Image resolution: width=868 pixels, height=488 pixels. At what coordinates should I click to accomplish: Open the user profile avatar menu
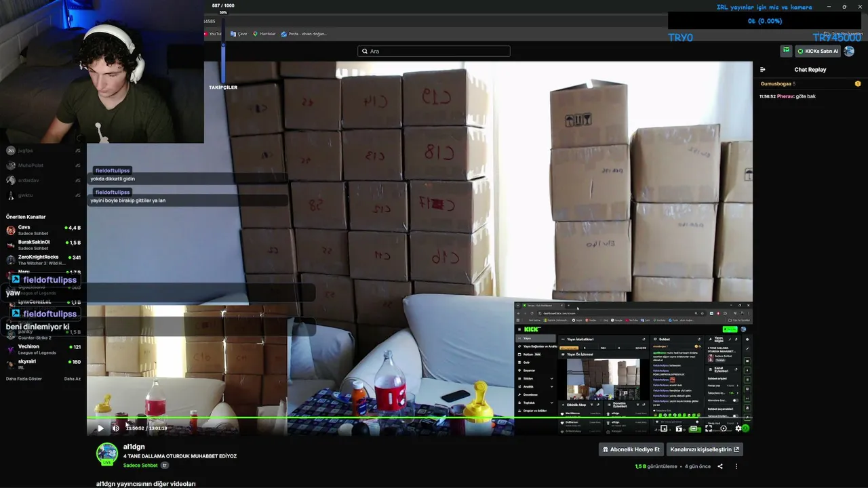pos(849,51)
